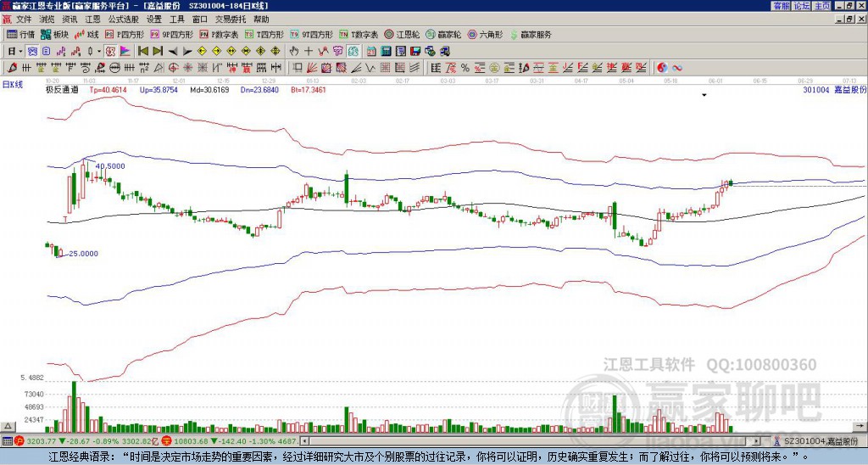This screenshot has width=868, height=465.
Task: Move chart left with black arrow
Action: [173, 51]
